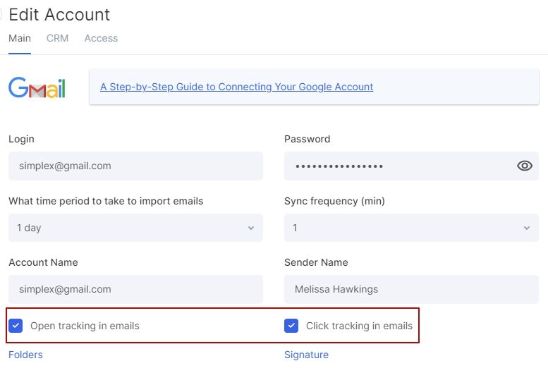
Task: Switch to the Access tab
Action: [101, 38]
